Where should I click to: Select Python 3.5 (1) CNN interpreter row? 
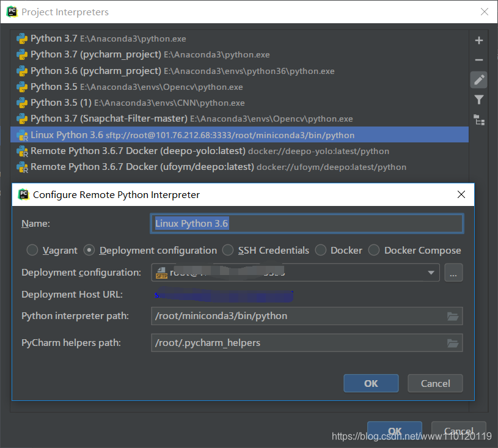pos(240,103)
